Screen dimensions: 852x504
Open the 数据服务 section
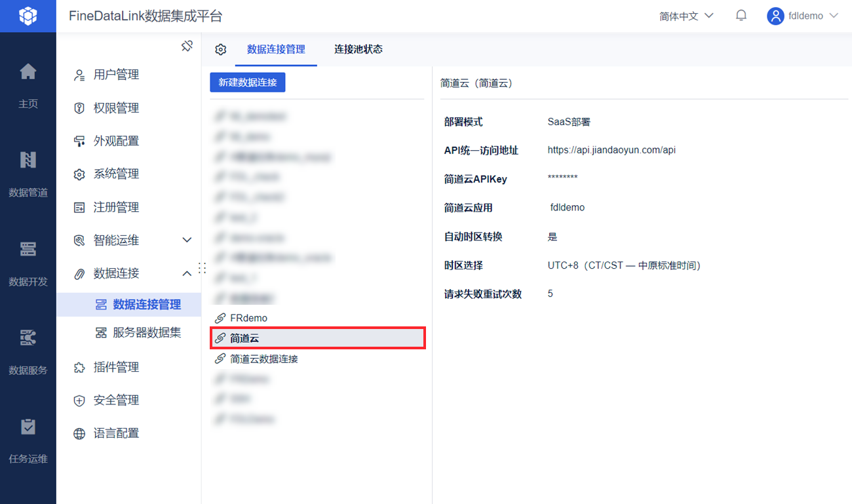point(28,351)
